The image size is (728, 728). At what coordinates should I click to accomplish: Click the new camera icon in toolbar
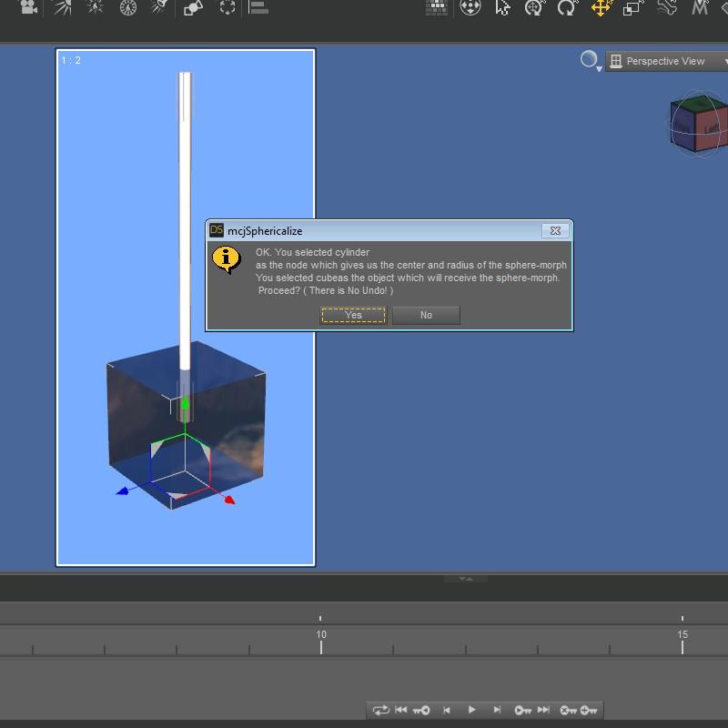pos(29,7)
